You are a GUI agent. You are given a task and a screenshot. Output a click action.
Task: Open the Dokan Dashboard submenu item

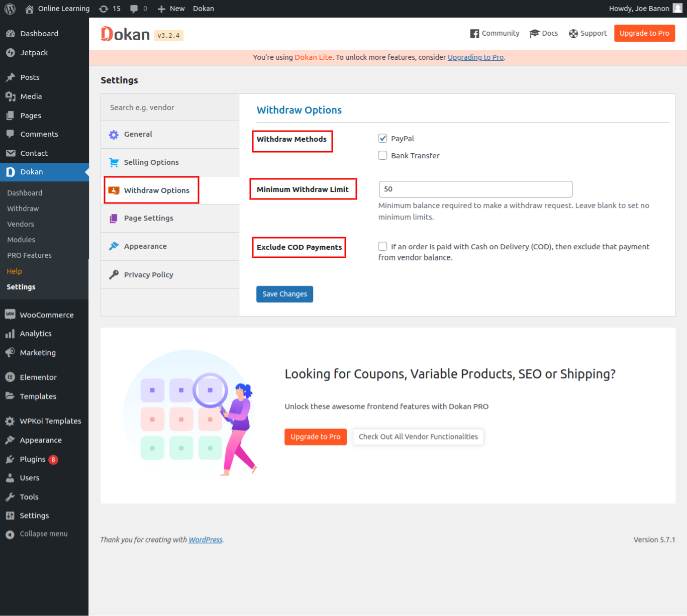pyautogui.click(x=25, y=193)
